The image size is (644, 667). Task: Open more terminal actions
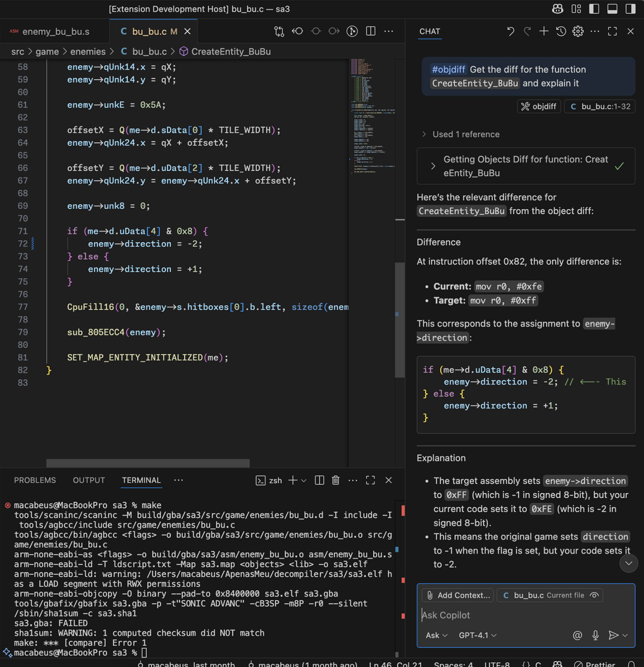pos(353,480)
